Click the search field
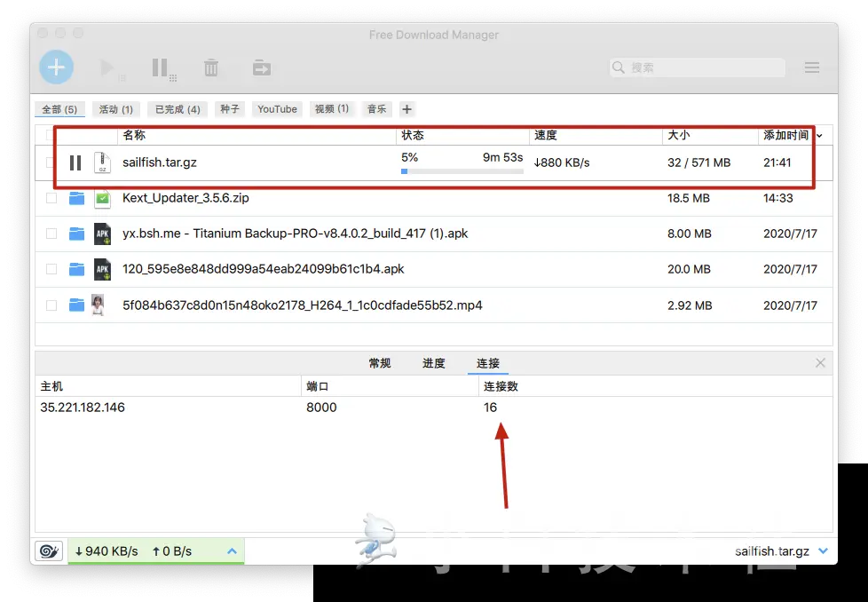Viewport: 868px width, 602px height. point(698,67)
